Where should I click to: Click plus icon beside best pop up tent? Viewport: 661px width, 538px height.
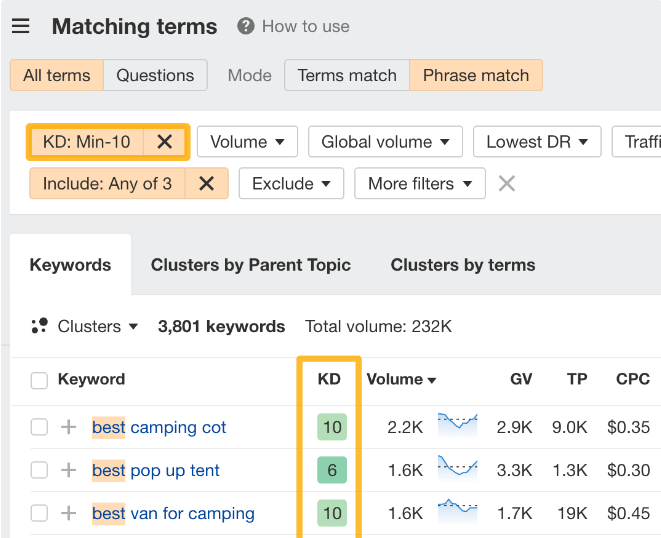(68, 471)
